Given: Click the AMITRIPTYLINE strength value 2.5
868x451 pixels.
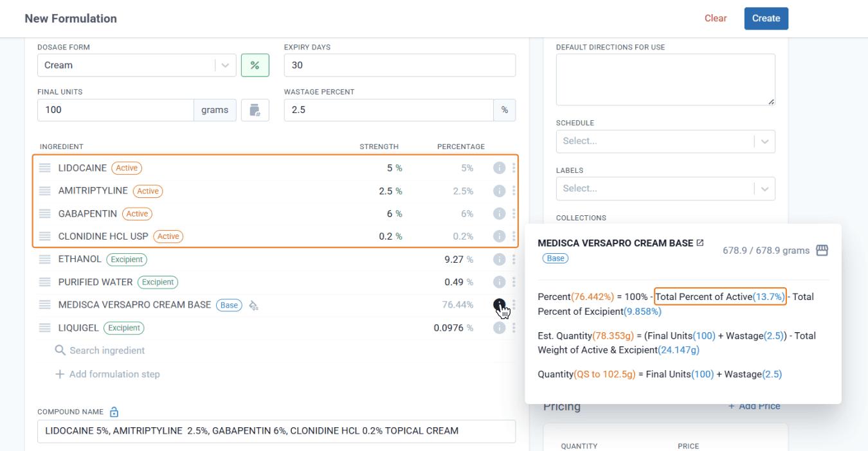Looking at the screenshot, I should point(386,191).
